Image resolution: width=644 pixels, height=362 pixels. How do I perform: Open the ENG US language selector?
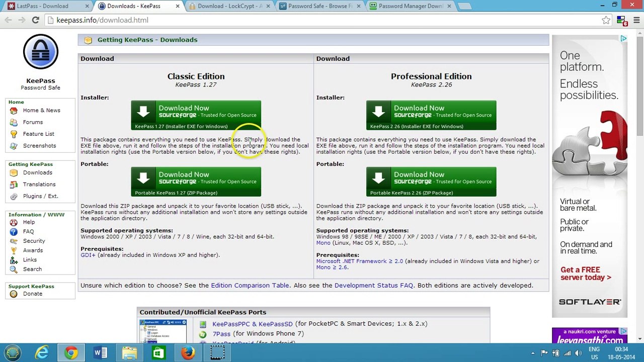(594, 353)
